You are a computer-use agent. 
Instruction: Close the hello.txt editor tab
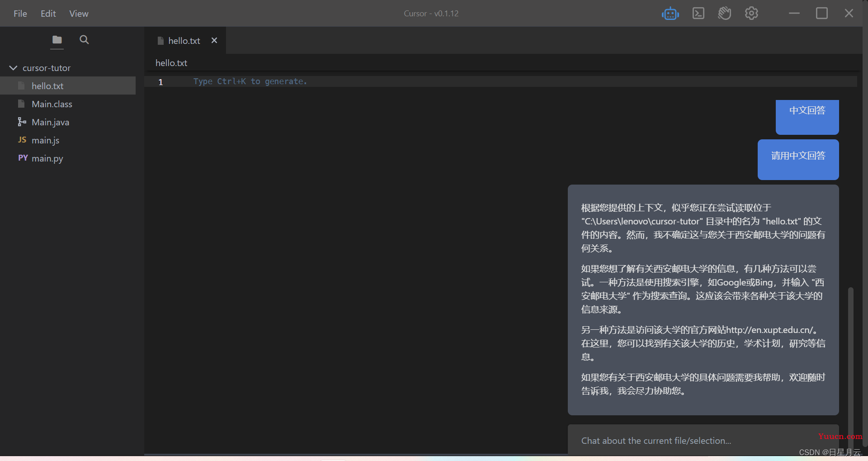(x=214, y=40)
